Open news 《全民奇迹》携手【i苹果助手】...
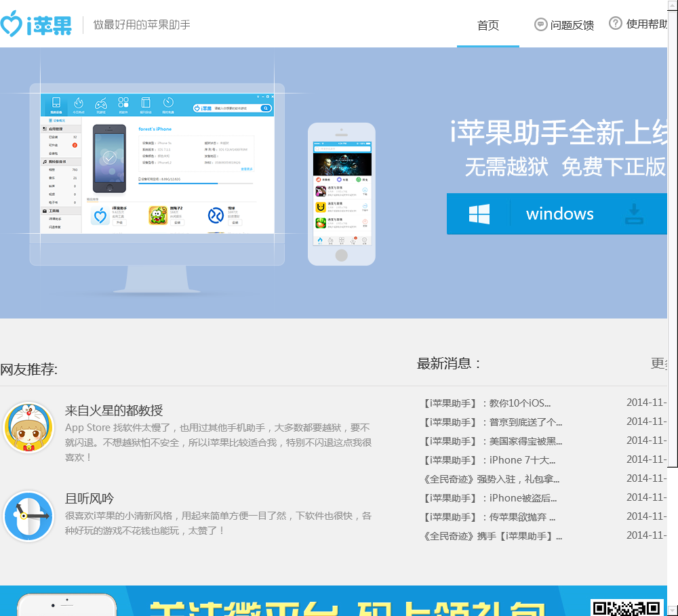The width and height of the screenshot is (678, 616). coord(493,537)
